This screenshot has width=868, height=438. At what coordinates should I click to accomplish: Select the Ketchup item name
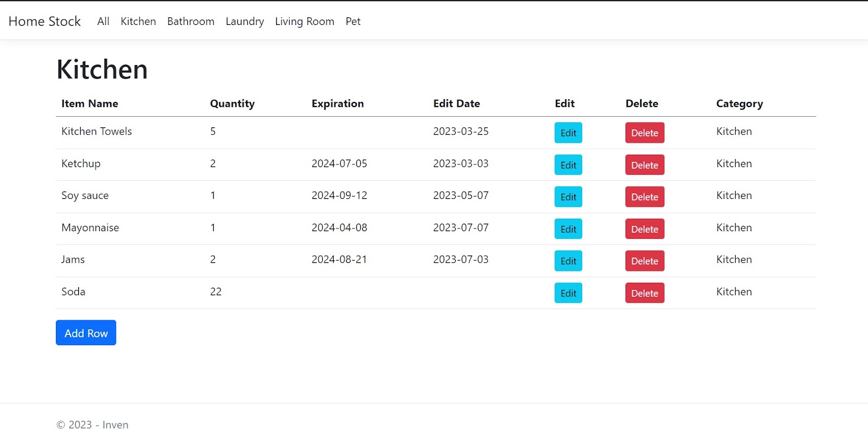click(81, 164)
